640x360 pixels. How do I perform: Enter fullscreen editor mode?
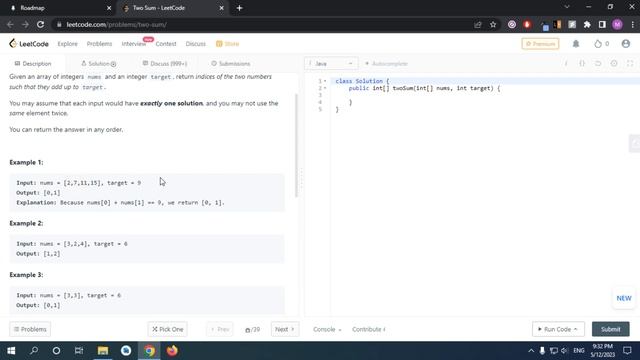630,64
